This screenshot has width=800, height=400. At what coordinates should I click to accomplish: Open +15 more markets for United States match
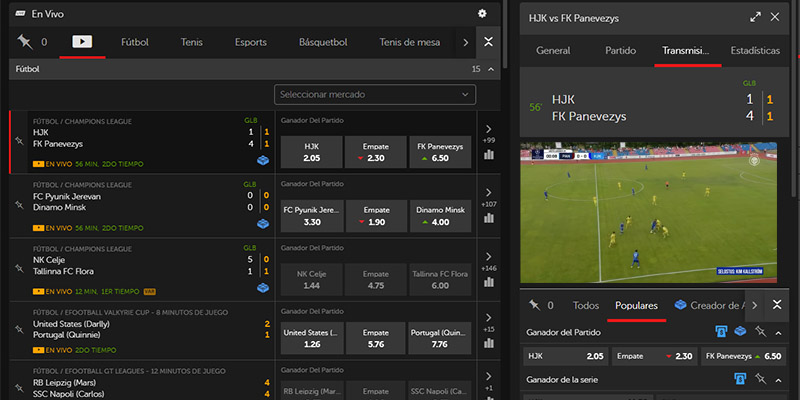[x=488, y=322]
